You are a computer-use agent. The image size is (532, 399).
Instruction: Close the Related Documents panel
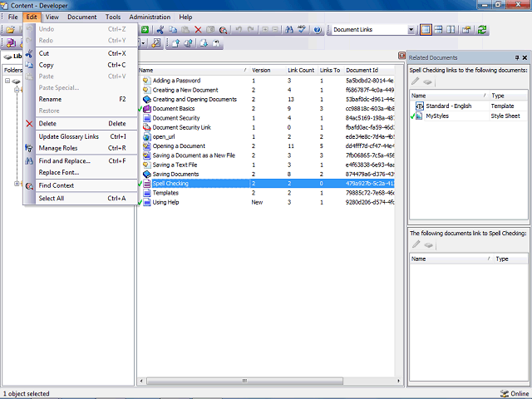pyautogui.click(x=525, y=57)
